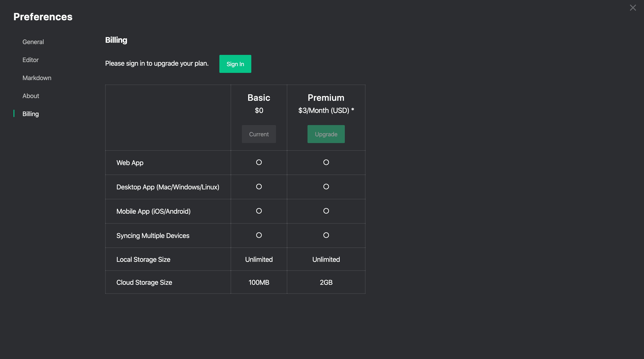
Task: Open the Markdown preferences tab
Action: (37, 78)
